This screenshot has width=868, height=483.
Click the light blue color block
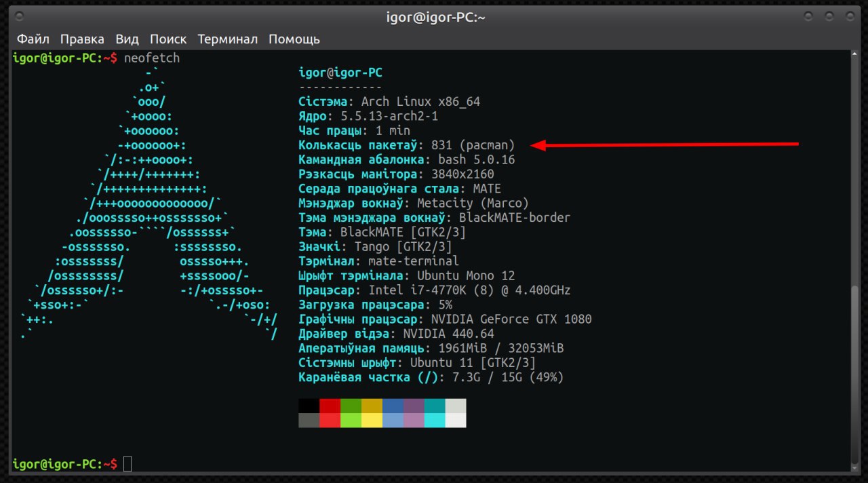click(x=393, y=421)
